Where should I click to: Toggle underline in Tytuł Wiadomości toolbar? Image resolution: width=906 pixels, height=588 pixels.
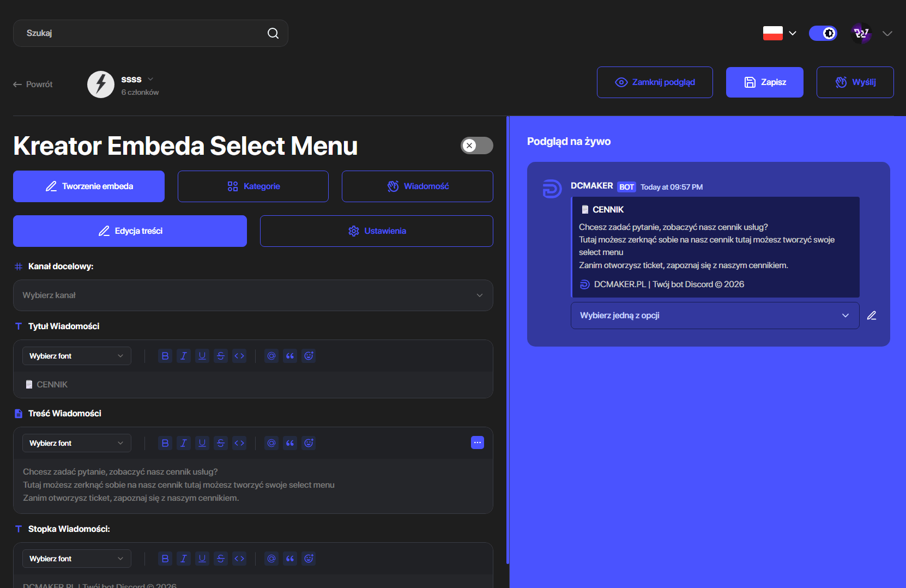[x=202, y=356]
